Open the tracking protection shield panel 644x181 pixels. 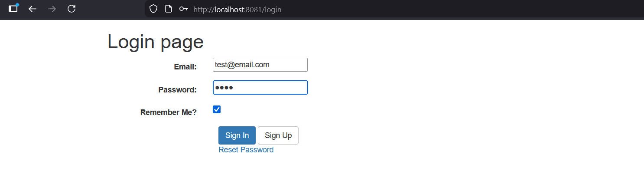153,9
